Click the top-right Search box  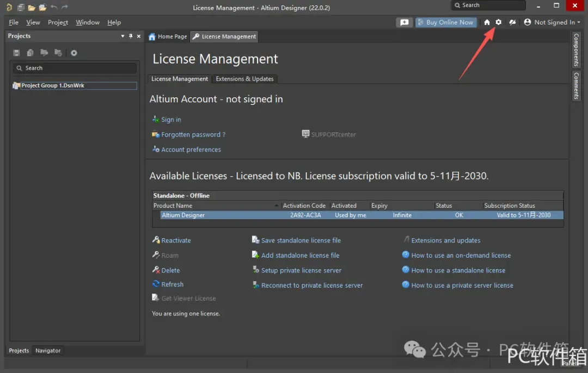488,5
